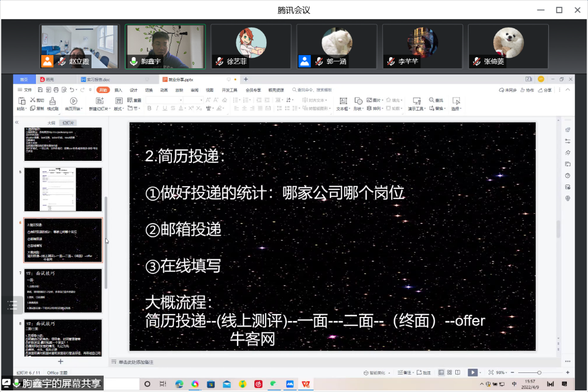This screenshot has height=392, width=588.
Task: Start slideshow with 当页开始 play icon
Action: [x=73, y=101]
